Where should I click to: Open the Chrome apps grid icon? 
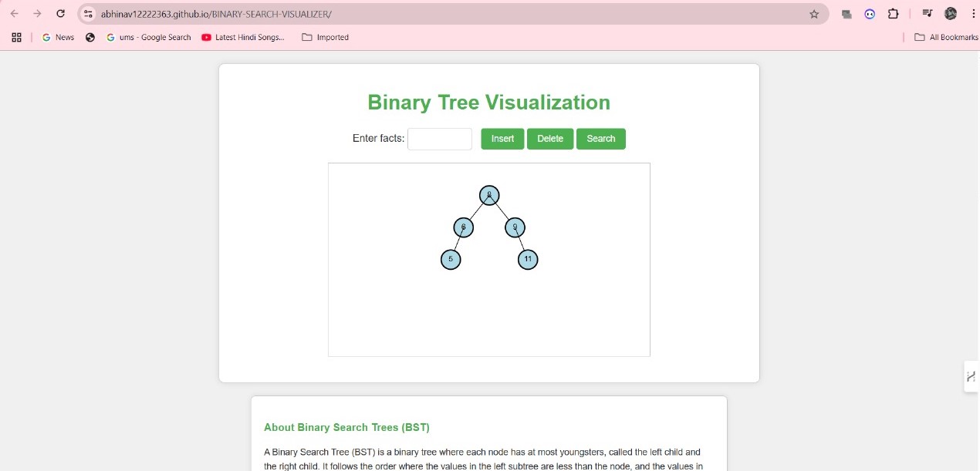[16, 37]
